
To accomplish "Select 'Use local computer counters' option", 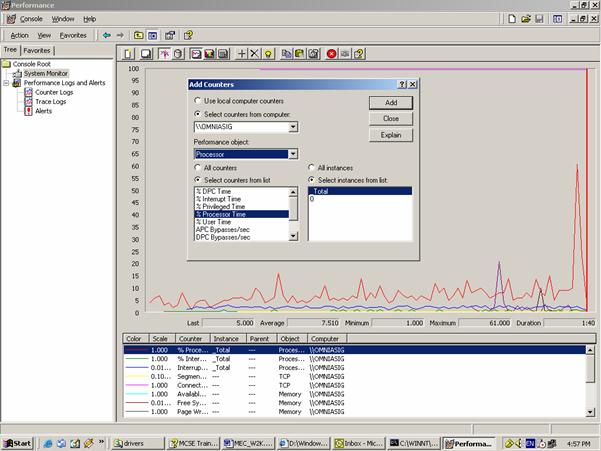I will coord(197,101).
